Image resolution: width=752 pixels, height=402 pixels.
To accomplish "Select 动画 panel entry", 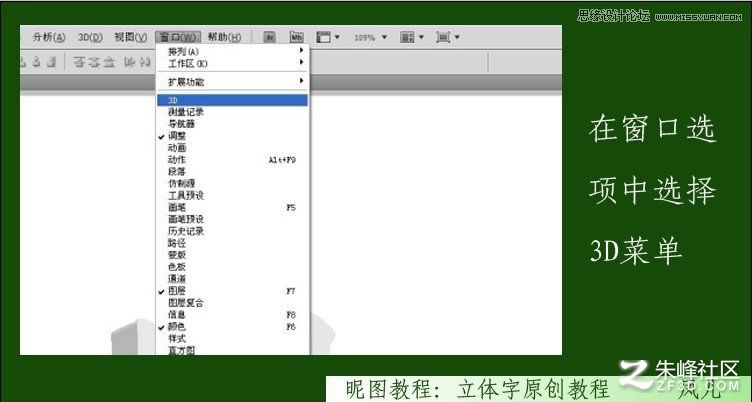I will (233, 148).
